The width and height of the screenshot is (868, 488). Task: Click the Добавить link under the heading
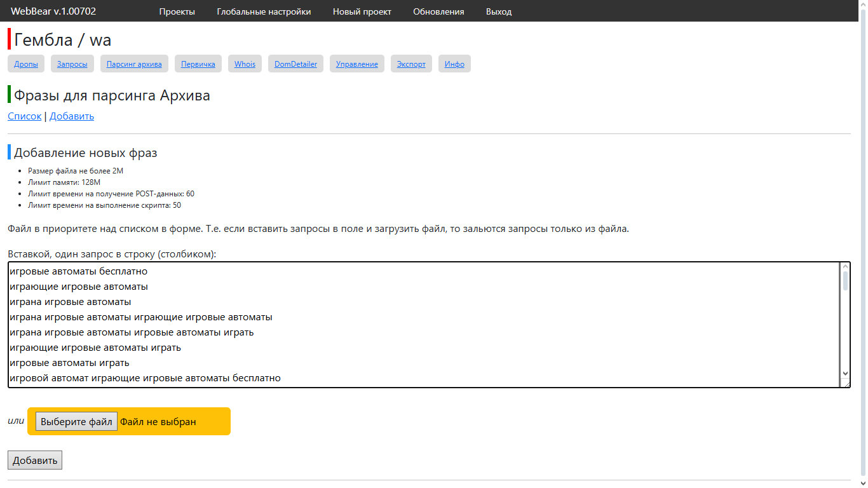coord(72,116)
